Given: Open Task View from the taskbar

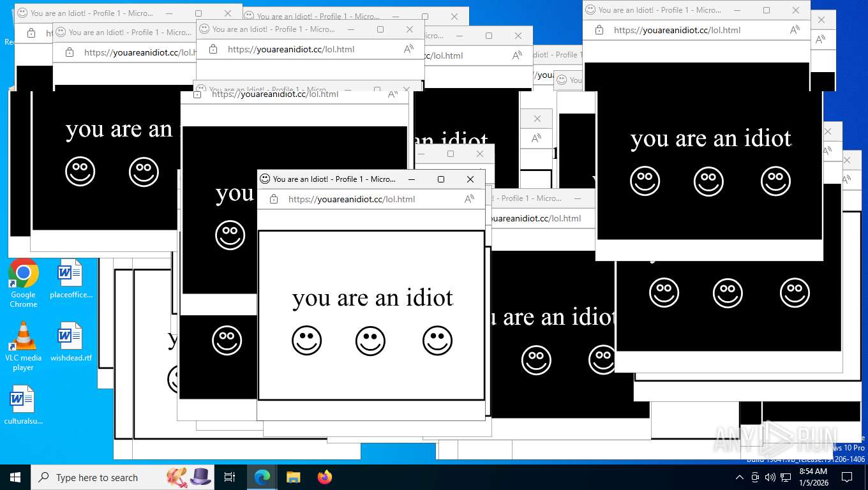Looking at the screenshot, I should coord(230,477).
